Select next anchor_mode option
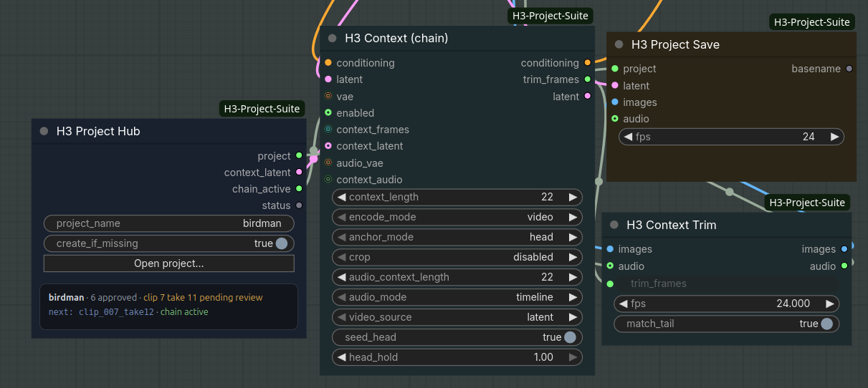 (573, 237)
